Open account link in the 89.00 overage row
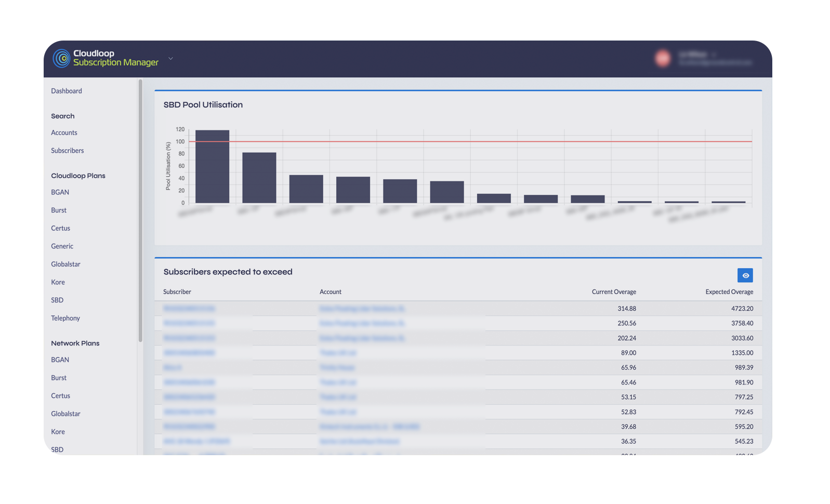 [338, 353]
